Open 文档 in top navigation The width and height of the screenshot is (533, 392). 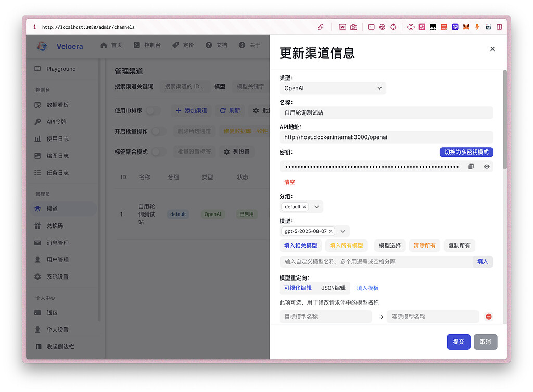pyautogui.click(x=216, y=45)
